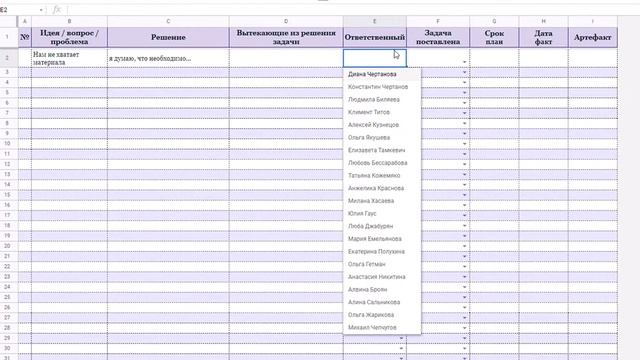
Task: Select Алексей Кузнецов in the list
Action: pos(382,125)
